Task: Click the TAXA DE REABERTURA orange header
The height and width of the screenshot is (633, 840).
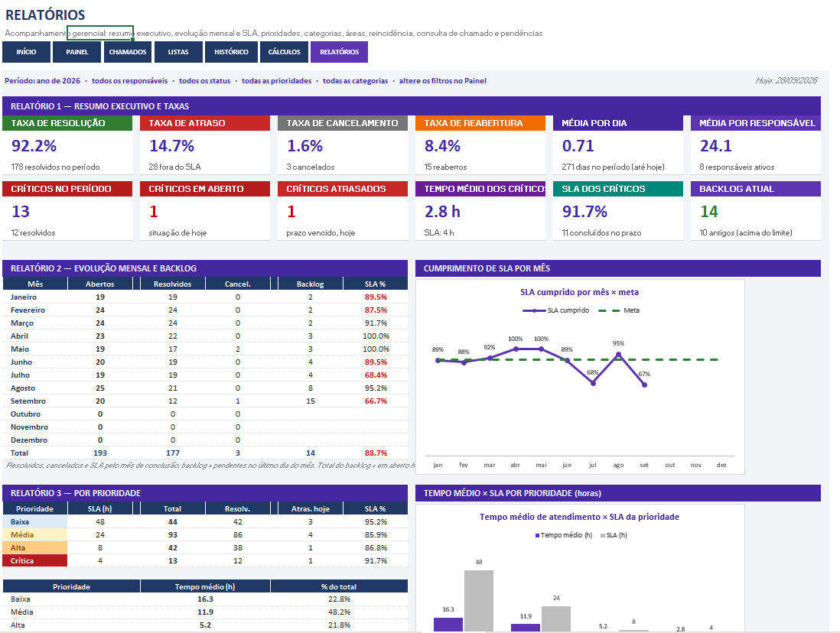Action: [480, 123]
